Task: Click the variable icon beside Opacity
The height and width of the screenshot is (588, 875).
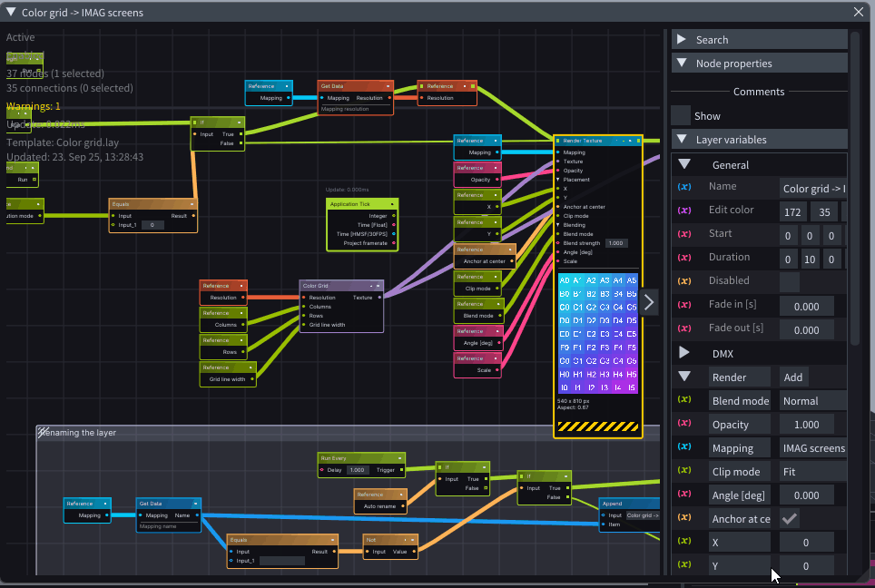Action: point(684,425)
